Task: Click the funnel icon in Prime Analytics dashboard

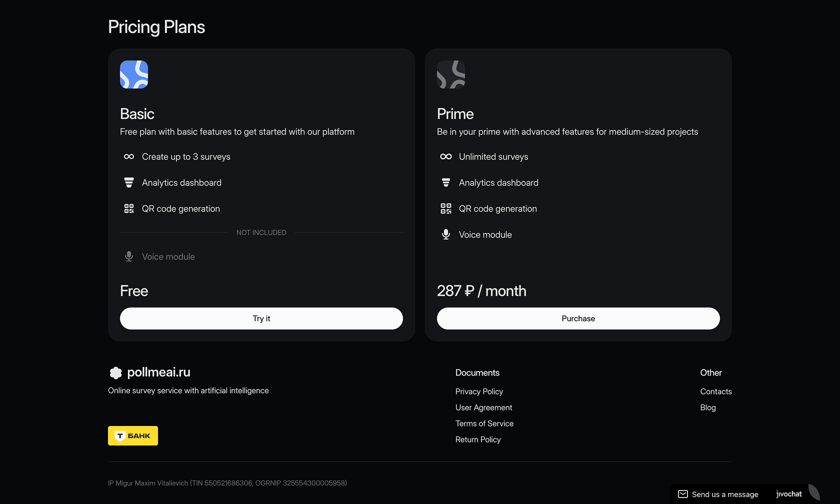Action: [x=446, y=182]
